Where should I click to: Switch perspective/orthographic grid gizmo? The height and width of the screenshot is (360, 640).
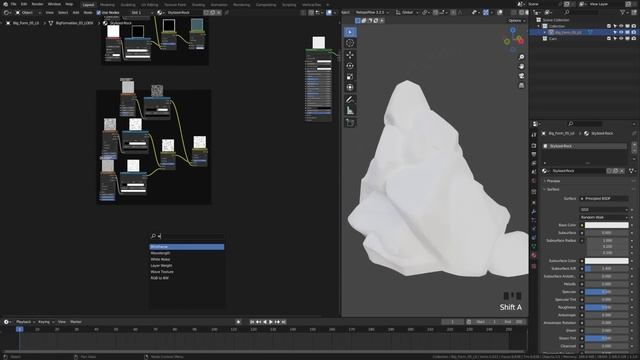pyautogui.click(x=521, y=85)
